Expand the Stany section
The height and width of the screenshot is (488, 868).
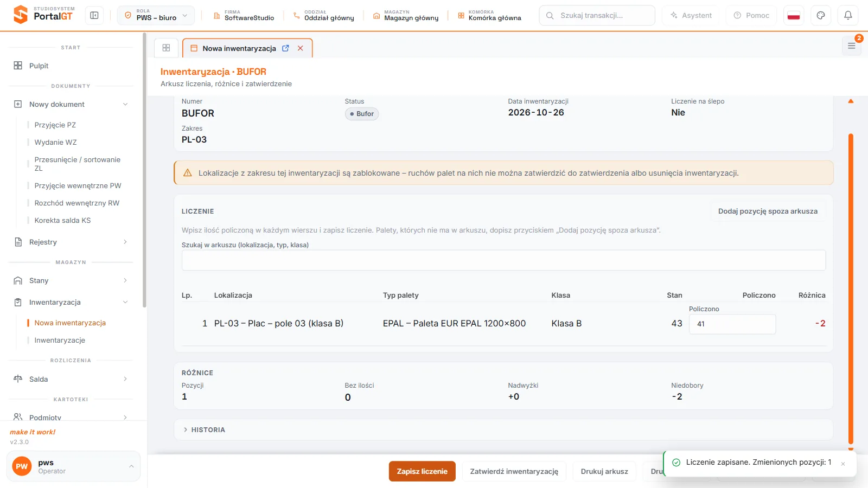(x=71, y=280)
